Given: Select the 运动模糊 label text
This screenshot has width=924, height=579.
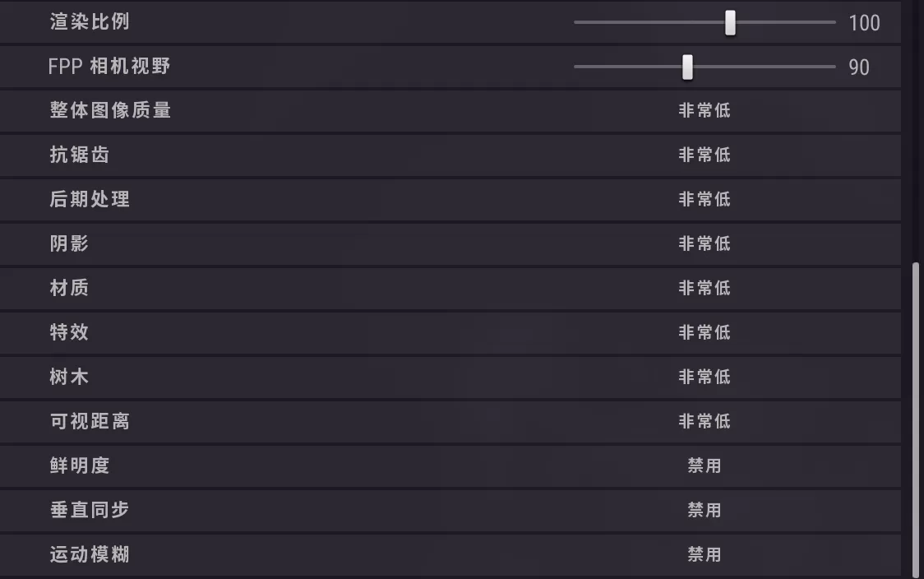Looking at the screenshot, I should (x=90, y=554).
